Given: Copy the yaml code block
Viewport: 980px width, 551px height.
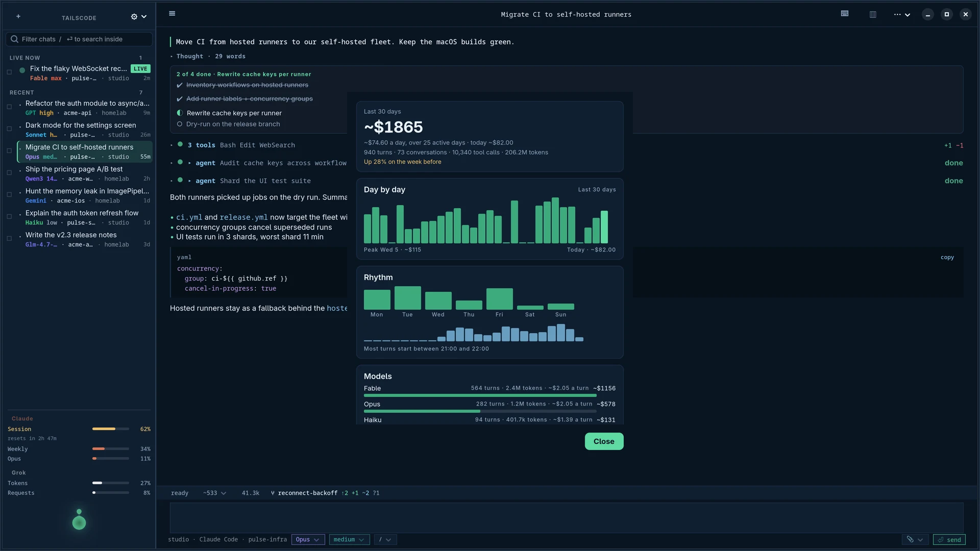Looking at the screenshot, I should 947,257.
